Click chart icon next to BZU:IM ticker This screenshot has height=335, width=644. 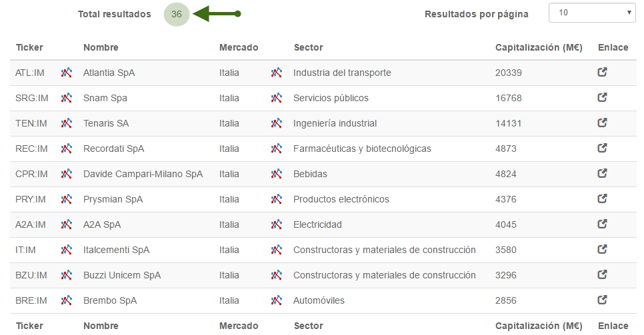coord(67,275)
